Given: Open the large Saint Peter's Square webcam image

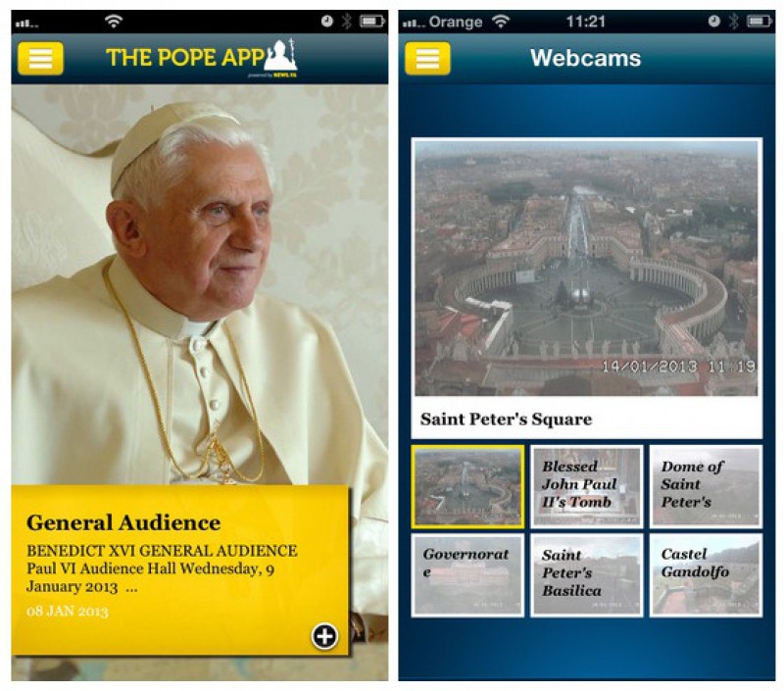Looking at the screenshot, I should tap(586, 269).
